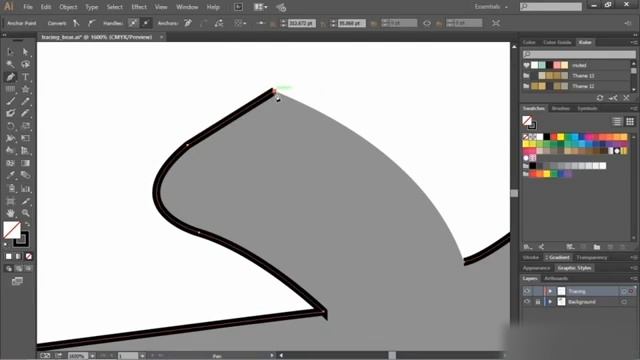Toggle lock on Background layer
The image size is (640, 360).
[538, 302]
